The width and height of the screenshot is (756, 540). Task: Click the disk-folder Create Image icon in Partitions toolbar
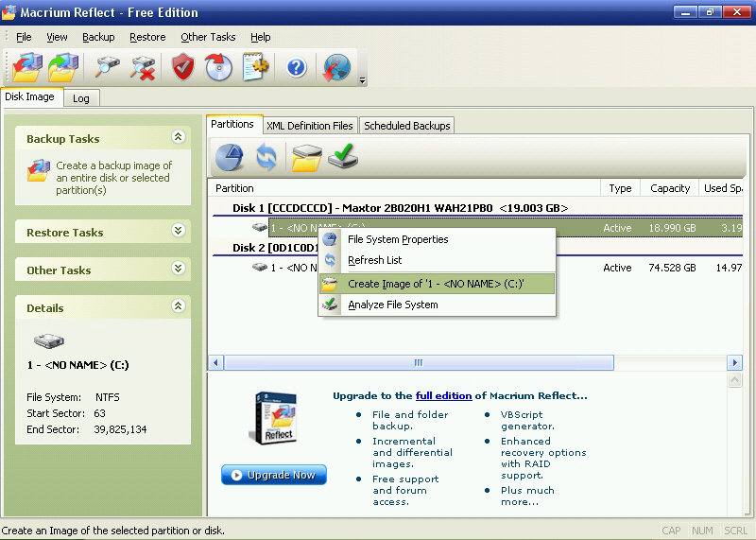click(x=306, y=158)
